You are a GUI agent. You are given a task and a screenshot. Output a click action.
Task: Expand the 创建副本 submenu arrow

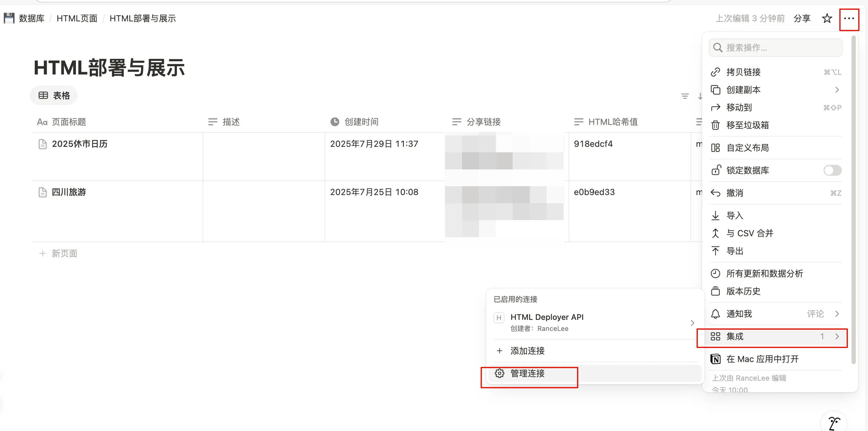click(837, 90)
